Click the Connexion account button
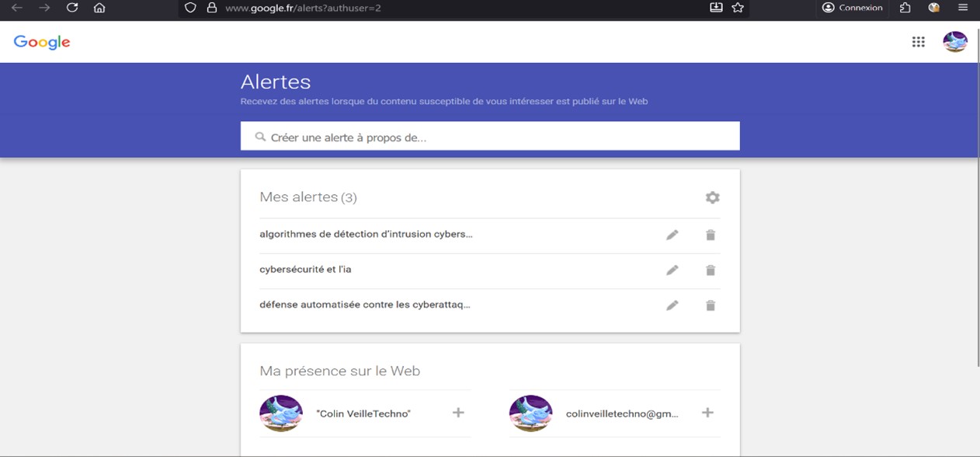Screen dimensions: 980x457 coord(852,8)
